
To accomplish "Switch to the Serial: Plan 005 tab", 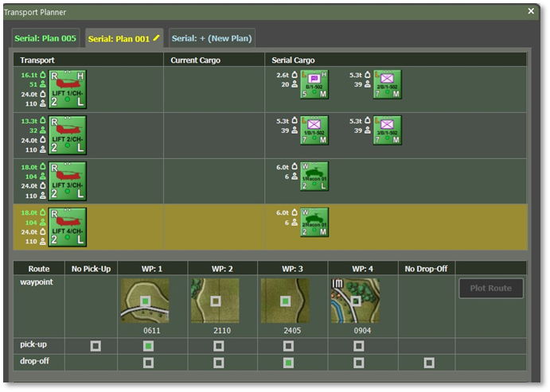I will click(x=46, y=38).
